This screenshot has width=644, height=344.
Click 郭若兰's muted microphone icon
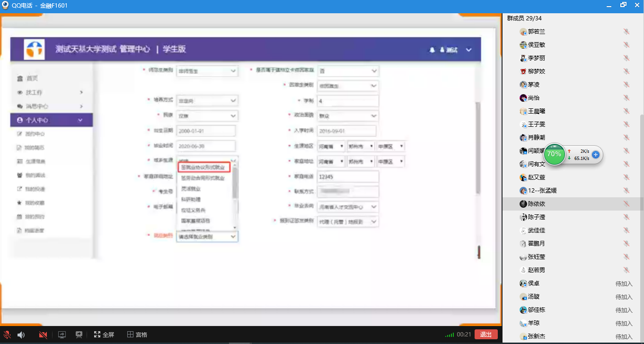click(626, 32)
